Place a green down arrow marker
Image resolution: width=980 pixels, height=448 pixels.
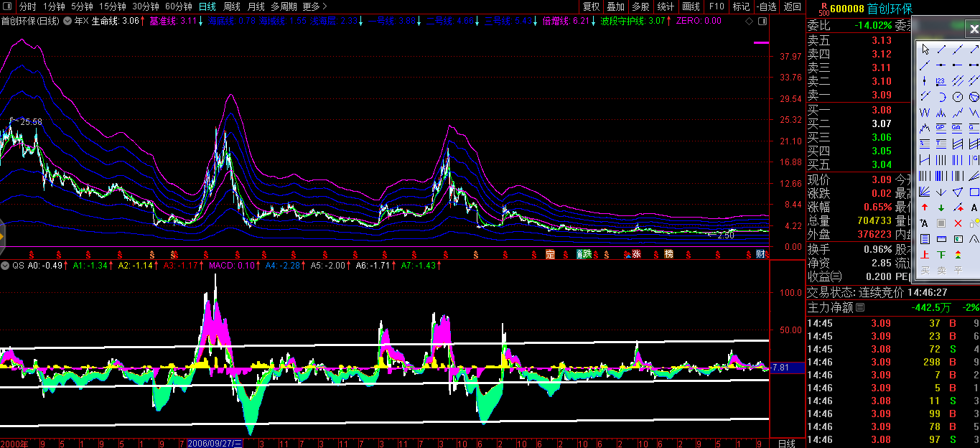(941, 207)
